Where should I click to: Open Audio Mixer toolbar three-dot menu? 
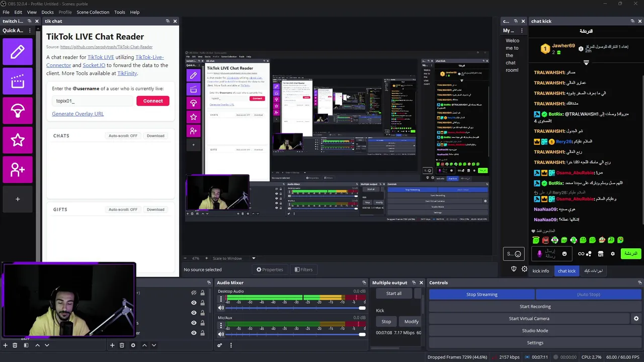[x=231, y=345]
